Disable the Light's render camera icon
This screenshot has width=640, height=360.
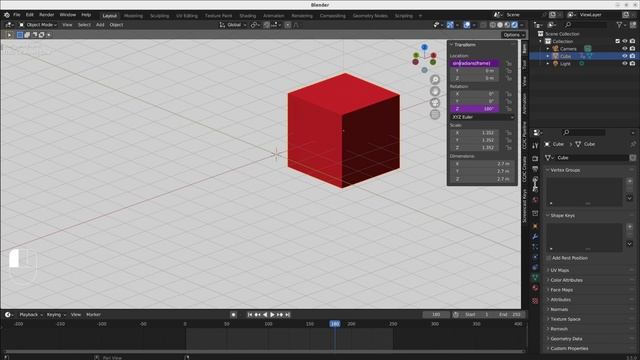pos(632,63)
